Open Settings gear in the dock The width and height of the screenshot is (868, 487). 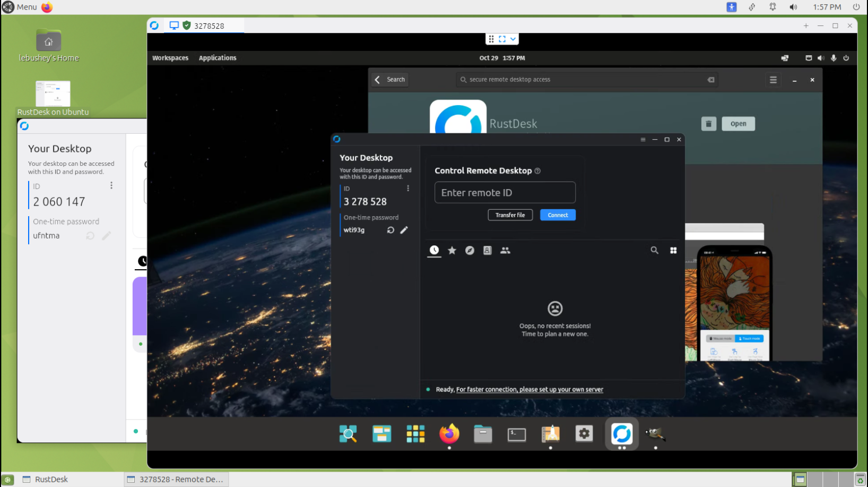[x=584, y=434]
